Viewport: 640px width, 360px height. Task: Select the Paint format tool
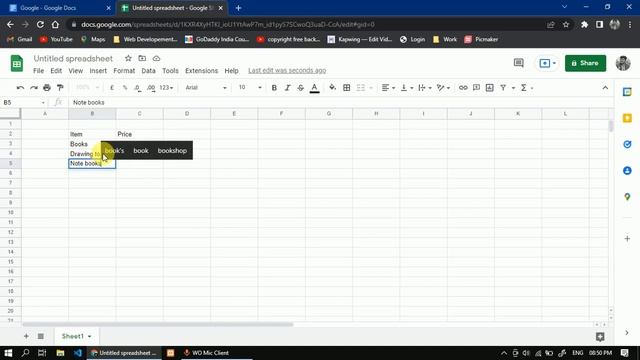tap(60, 88)
